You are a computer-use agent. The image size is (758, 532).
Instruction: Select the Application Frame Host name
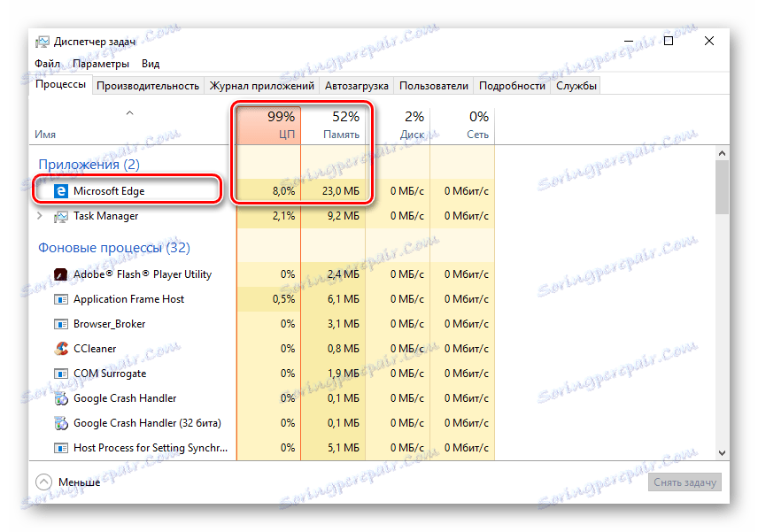pyautogui.click(x=128, y=299)
